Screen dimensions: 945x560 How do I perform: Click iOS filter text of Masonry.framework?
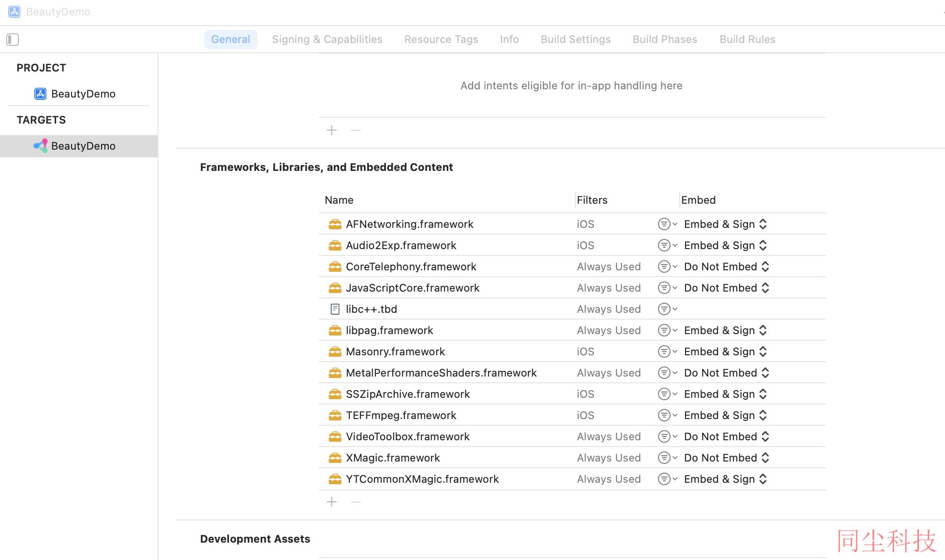coord(586,351)
